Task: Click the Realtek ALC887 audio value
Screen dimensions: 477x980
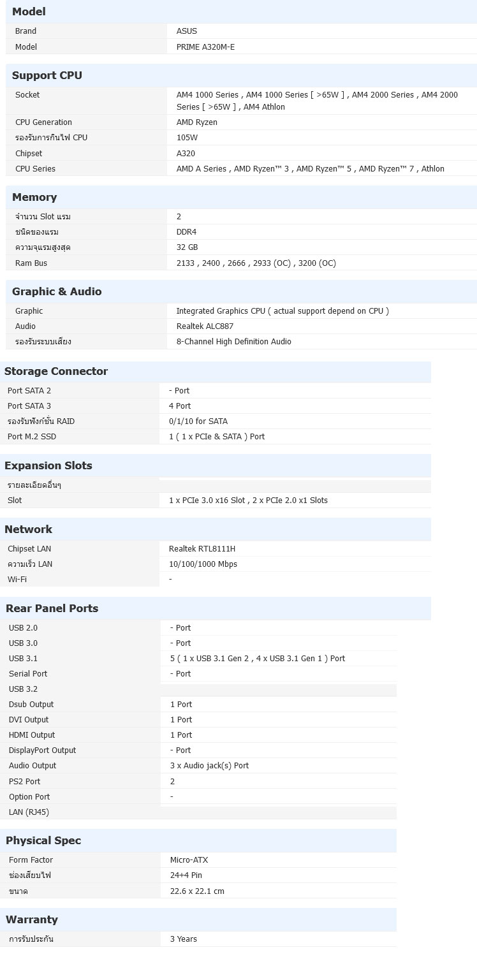Action: pyautogui.click(x=205, y=326)
